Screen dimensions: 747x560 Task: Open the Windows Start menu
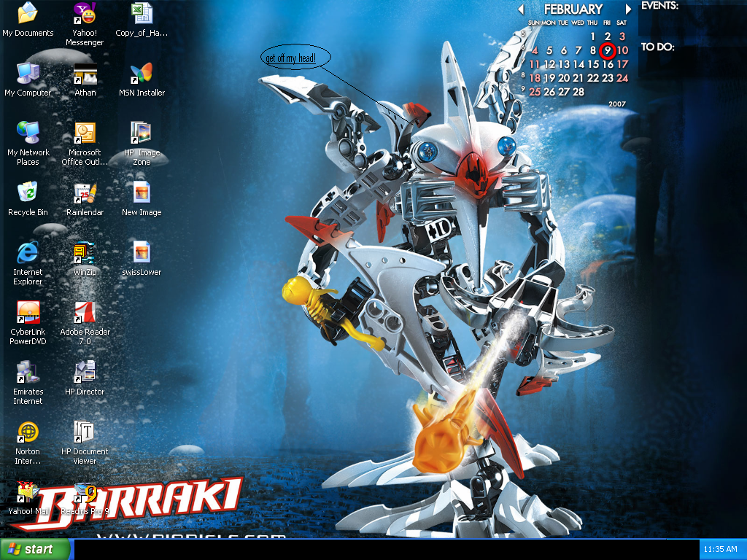click(35, 549)
